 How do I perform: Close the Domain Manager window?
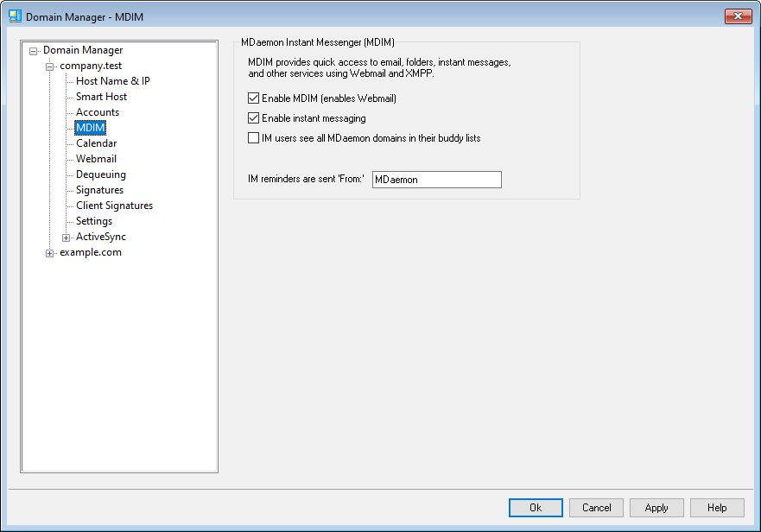(737, 16)
